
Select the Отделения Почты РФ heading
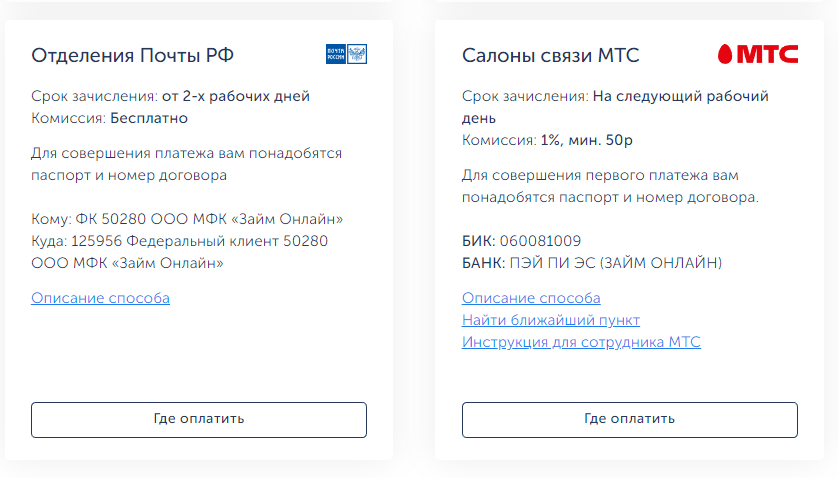133,55
